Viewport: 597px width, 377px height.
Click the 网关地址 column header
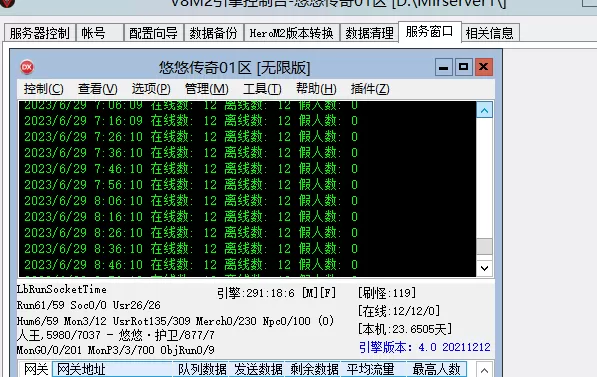pyautogui.click(x=112, y=369)
